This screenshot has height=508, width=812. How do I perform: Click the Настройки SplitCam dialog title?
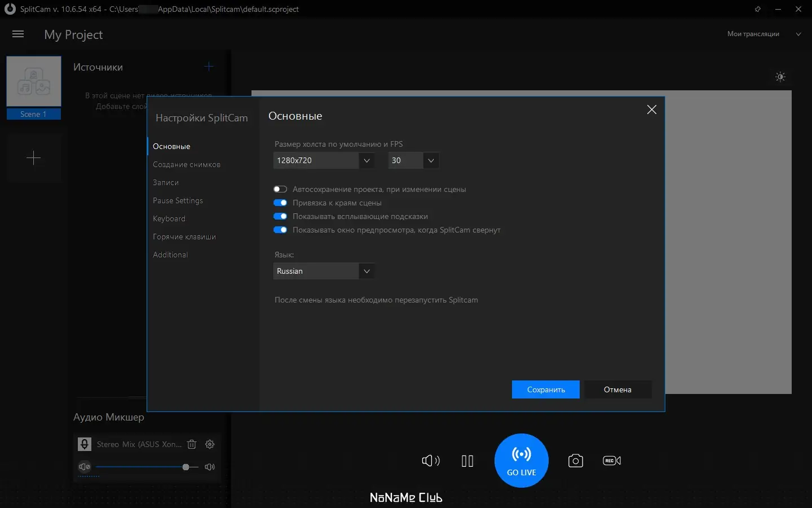202,117
